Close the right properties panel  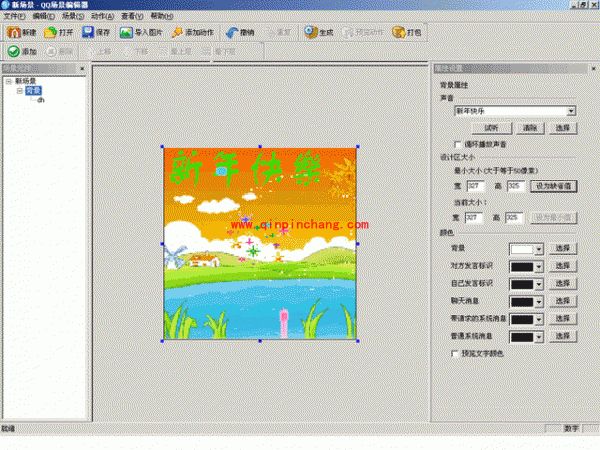(593, 68)
